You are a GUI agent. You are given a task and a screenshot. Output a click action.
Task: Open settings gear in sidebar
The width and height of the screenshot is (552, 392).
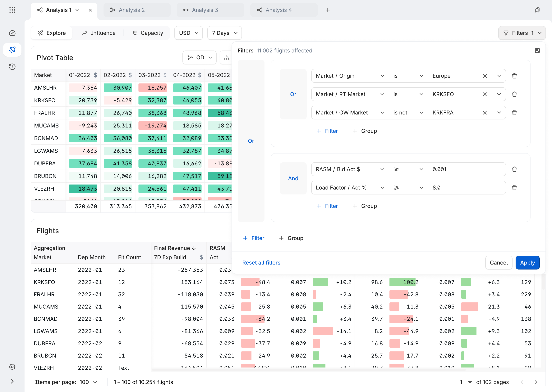click(12, 367)
